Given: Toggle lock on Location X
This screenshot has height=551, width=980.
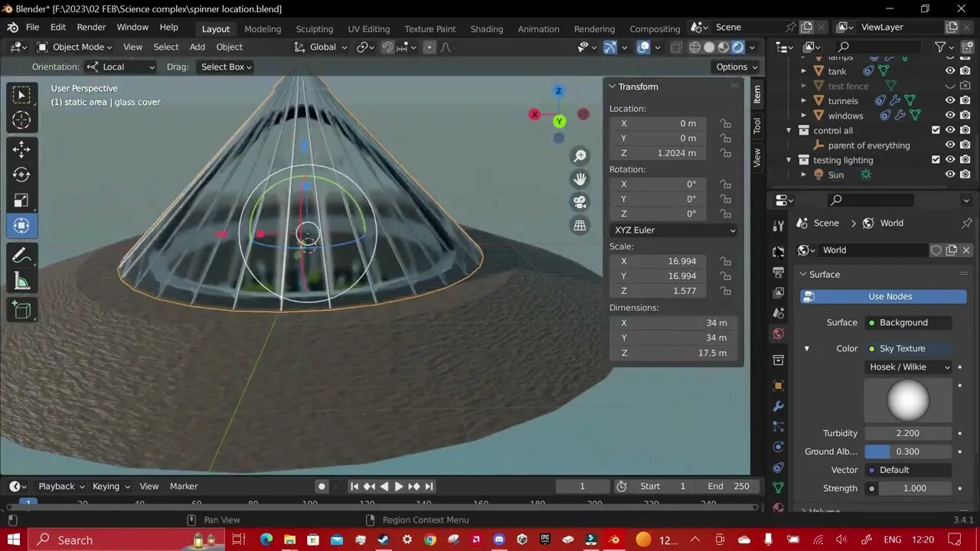Looking at the screenshot, I should (725, 123).
